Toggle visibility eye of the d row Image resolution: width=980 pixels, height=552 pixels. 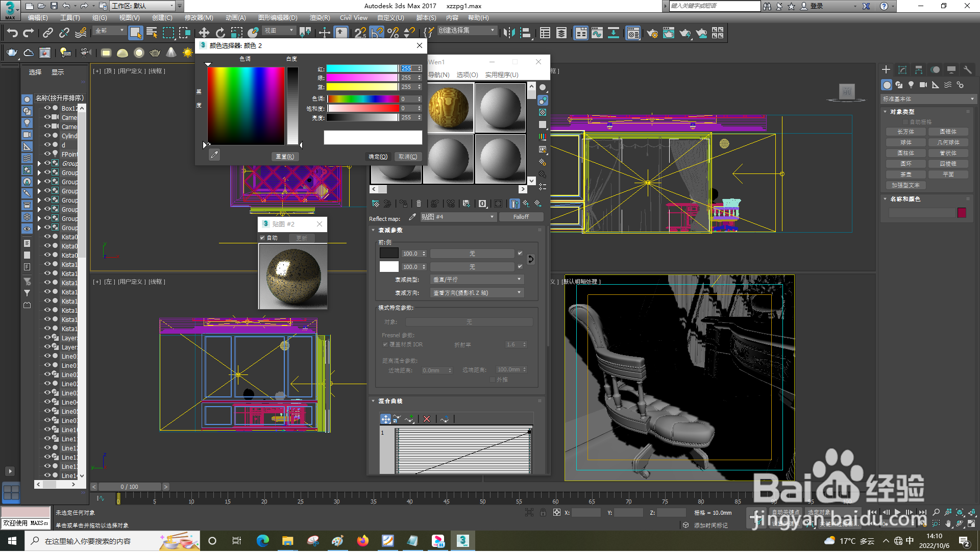point(47,145)
